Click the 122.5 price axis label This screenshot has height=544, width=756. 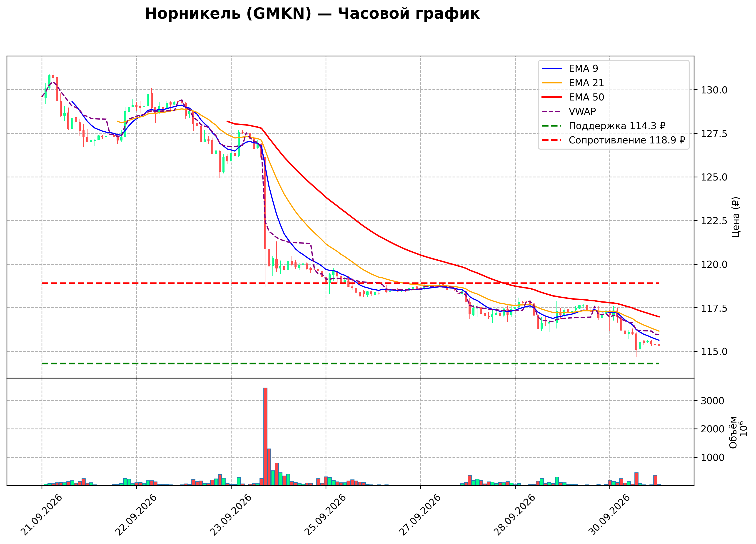(714, 221)
